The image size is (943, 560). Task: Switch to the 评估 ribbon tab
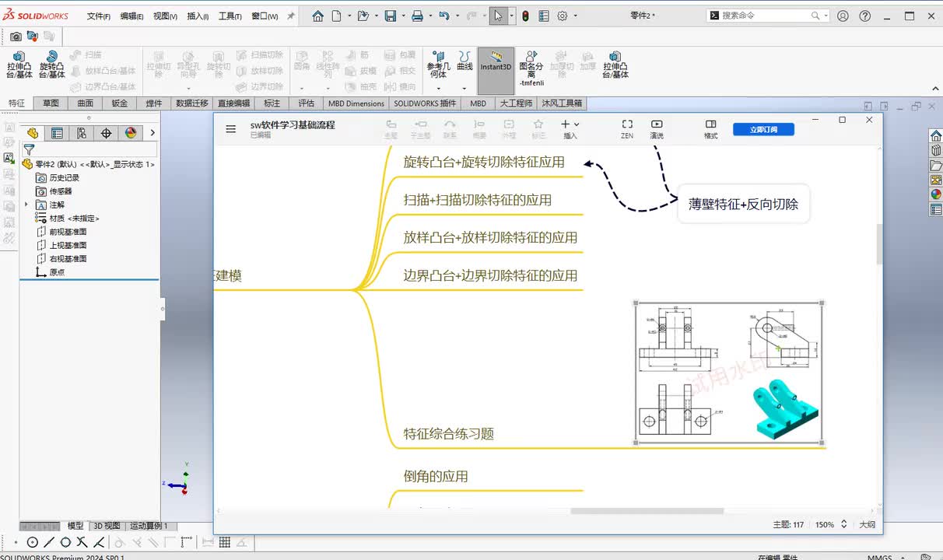[307, 103]
